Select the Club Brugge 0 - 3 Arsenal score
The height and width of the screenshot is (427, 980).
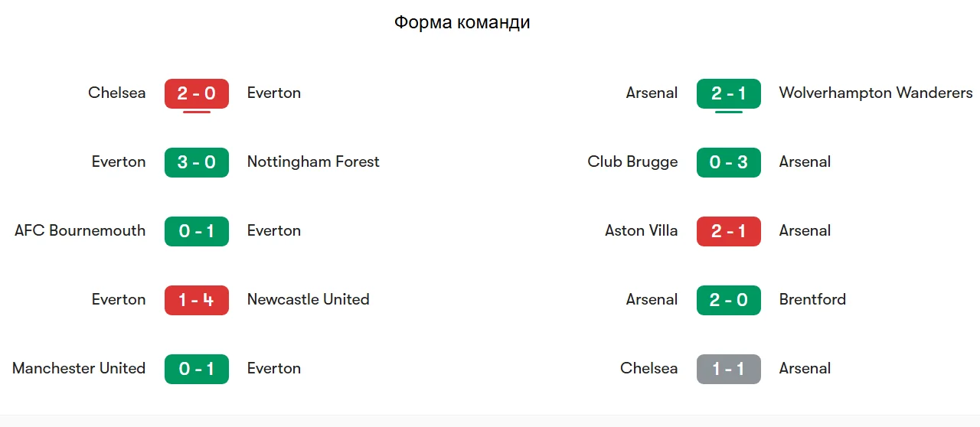[x=729, y=162]
